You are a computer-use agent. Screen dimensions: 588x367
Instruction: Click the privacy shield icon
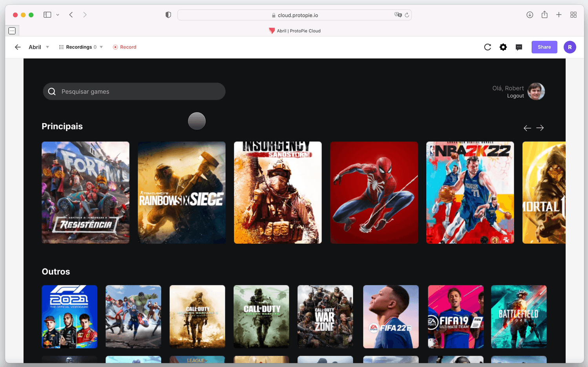tap(168, 15)
